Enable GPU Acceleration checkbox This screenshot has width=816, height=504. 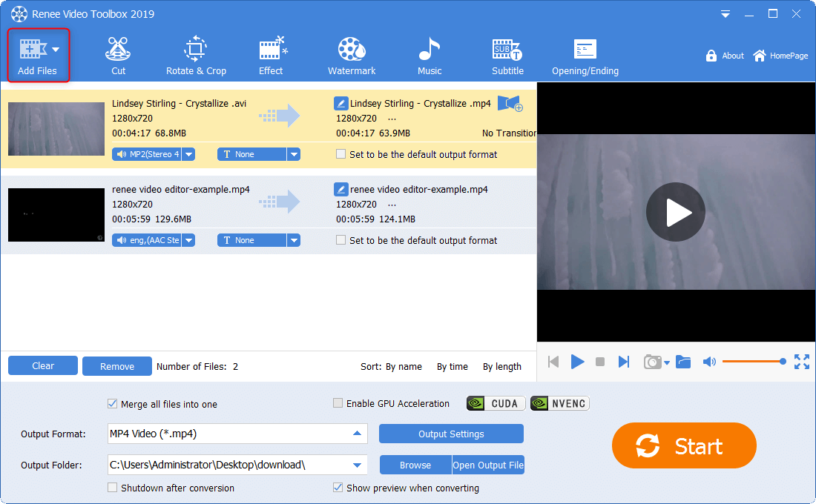tap(338, 403)
